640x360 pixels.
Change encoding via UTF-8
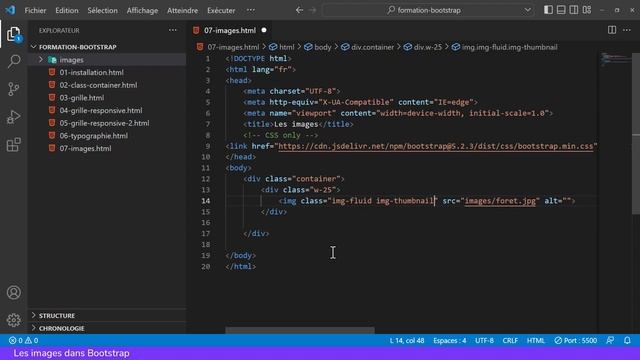tap(484, 340)
